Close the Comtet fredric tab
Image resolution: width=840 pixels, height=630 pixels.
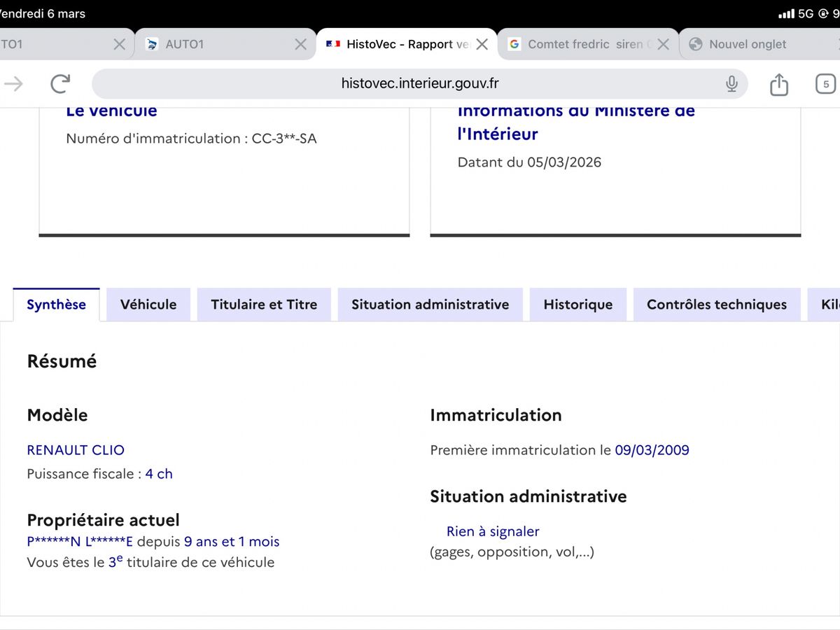pyautogui.click(x=663, y=43)
